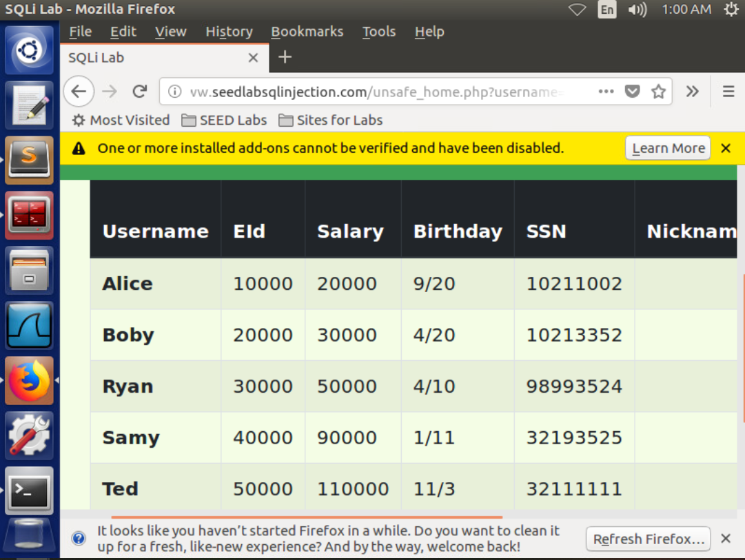
Task: Open Sublime Text from dock
Action: pos(29,160)
